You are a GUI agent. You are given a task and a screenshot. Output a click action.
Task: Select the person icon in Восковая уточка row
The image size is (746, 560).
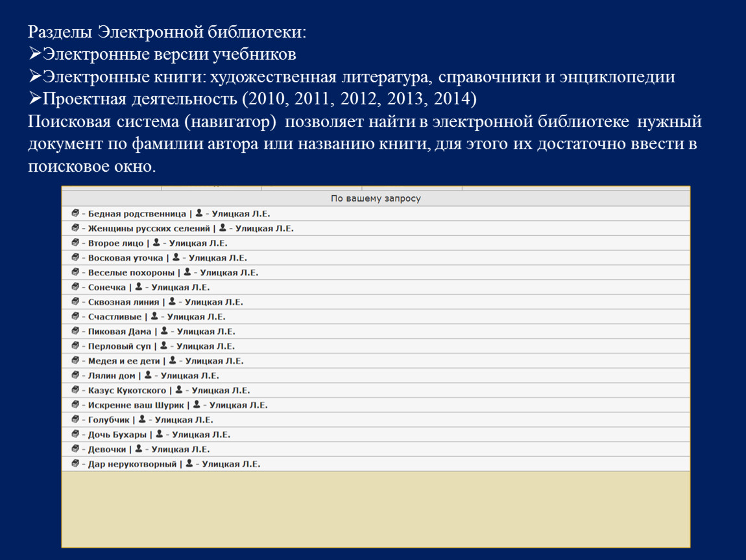176,257
